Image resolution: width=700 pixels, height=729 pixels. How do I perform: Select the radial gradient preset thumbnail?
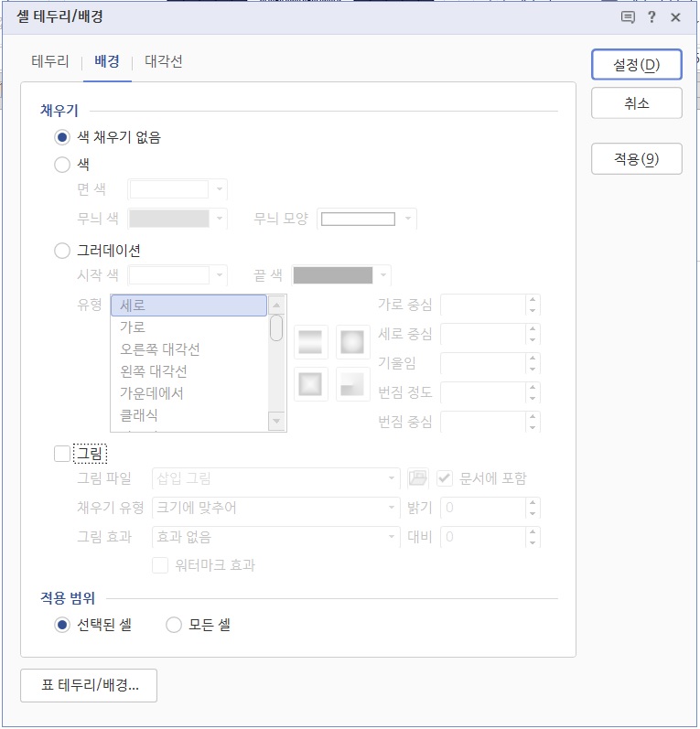[x=352, y=342]
